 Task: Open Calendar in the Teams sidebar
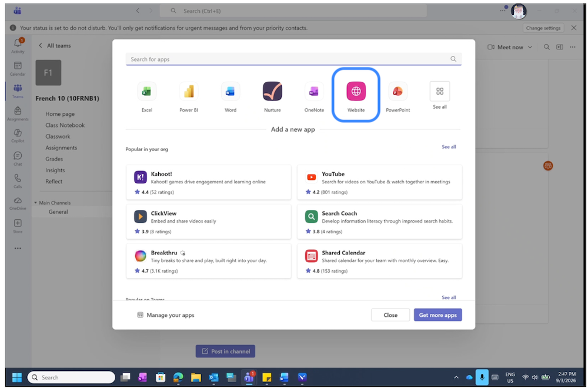pyautogui.click(x=18, y=69)
